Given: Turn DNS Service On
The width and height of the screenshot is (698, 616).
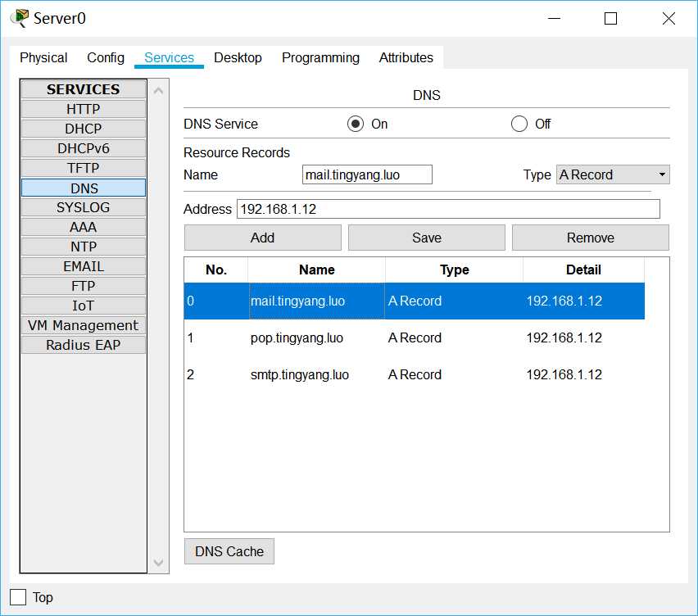Looking at the screenshot, I should [356, 124].
